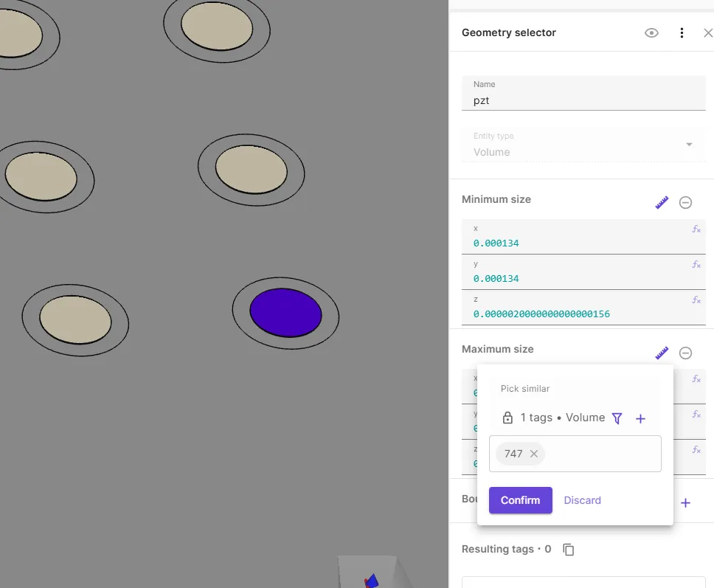Screen dimensions: 714x588
Task: Remove the 747 tag chip
Action: point(534,454)
